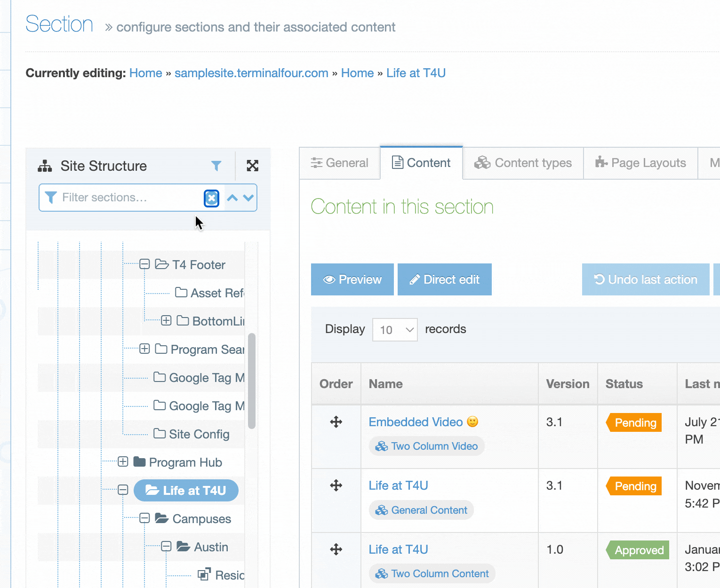Open the Page Layouts tab

tap(641, 163)
